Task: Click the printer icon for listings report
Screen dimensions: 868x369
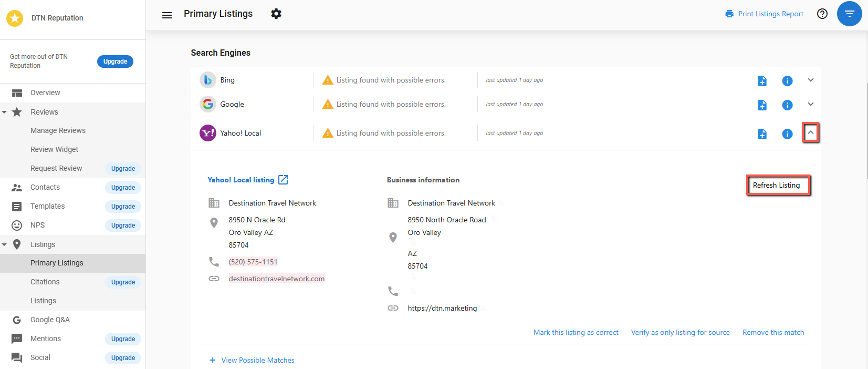Action: coord(729,14)
